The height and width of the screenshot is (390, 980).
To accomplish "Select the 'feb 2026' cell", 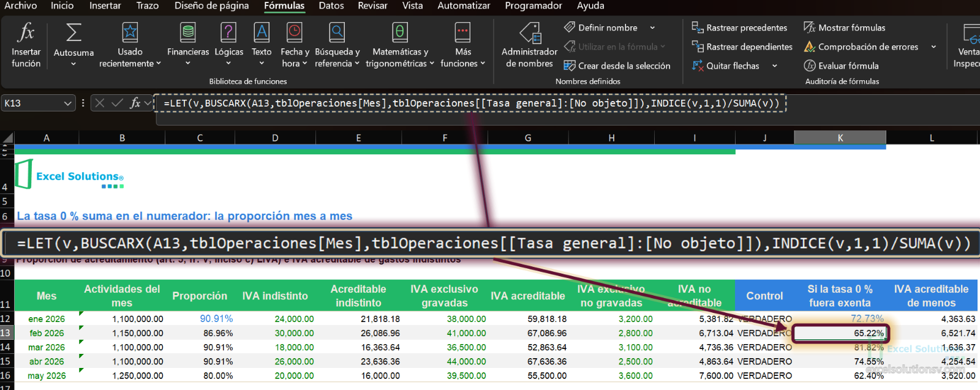I will tap(47, 333).
